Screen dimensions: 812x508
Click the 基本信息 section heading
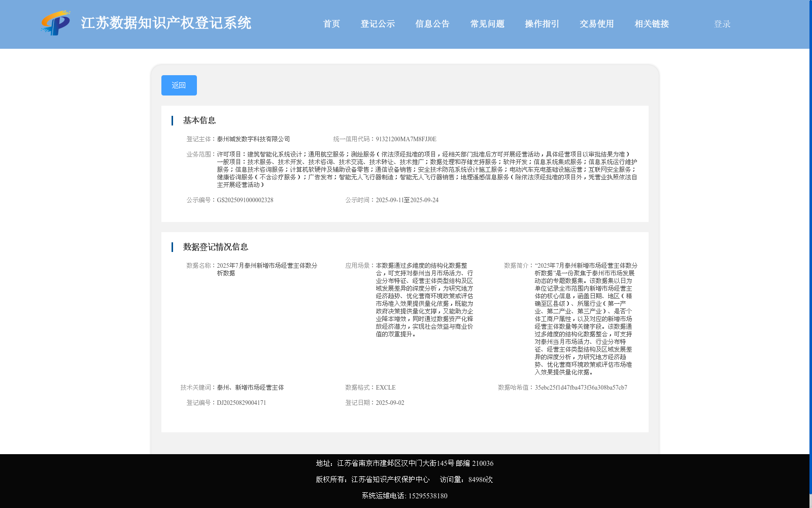(x=199, y=120)
